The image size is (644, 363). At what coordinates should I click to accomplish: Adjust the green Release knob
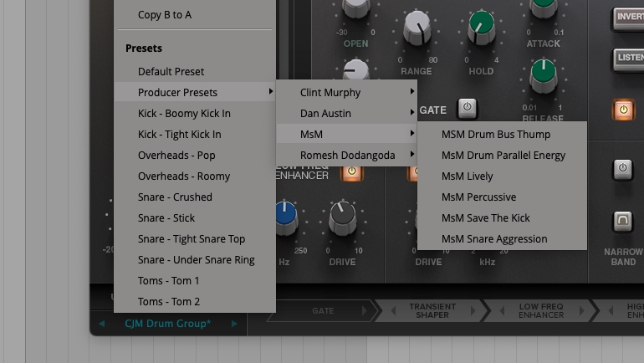point(544,76)
